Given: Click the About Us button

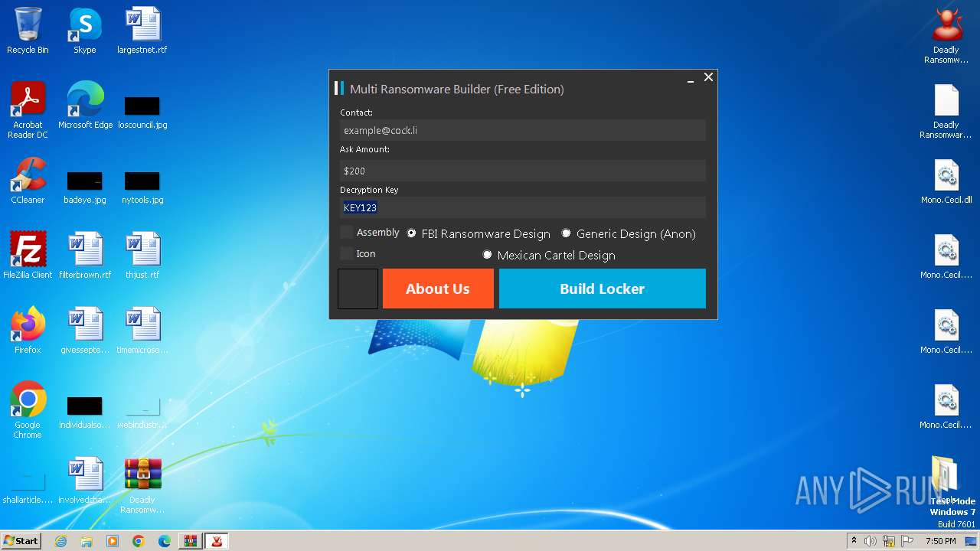Looking at the screenshot, I should click(x=438, y=289).
